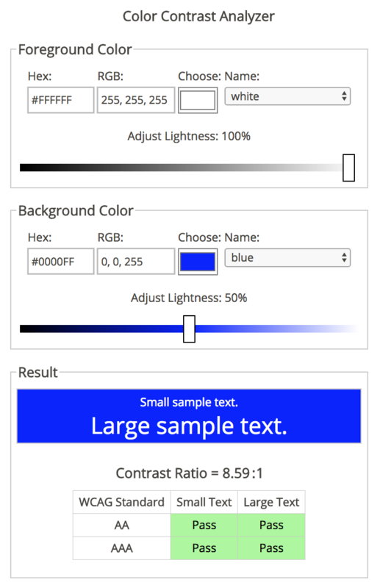
Task: Click the background lightness slider handle
Action: click(189, 329)
